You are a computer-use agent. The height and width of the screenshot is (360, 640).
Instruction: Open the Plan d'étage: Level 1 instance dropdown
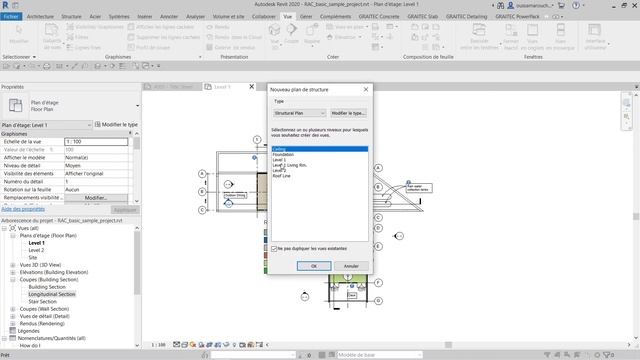(x=46, y=125)
